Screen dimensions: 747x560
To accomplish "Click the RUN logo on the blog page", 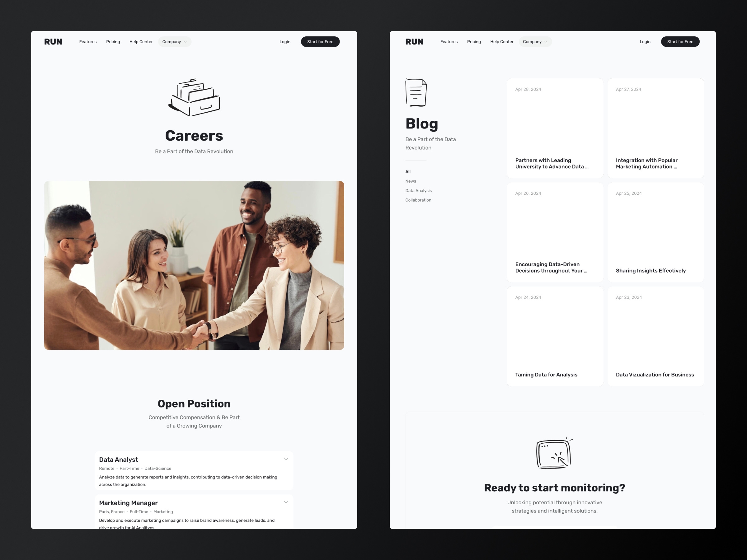I will (x=414, y=41).
